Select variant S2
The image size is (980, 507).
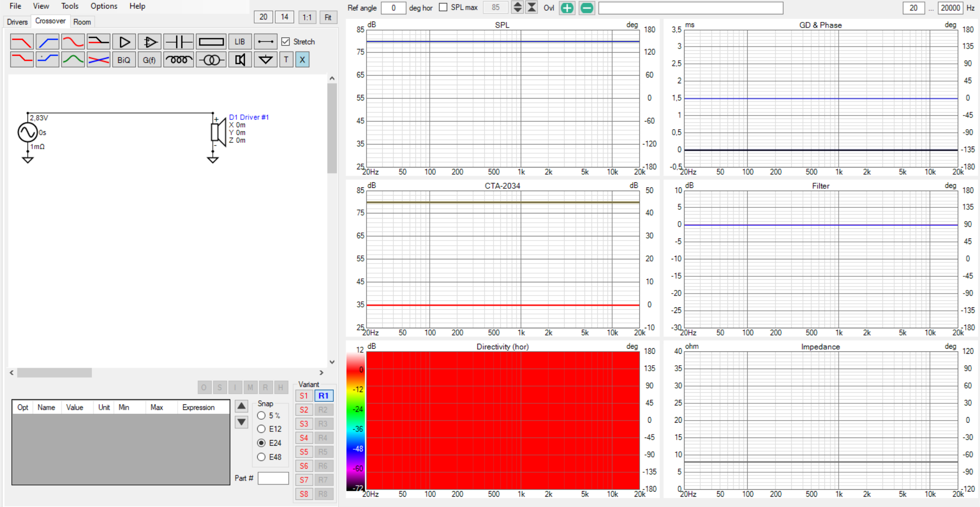(304, 409)
